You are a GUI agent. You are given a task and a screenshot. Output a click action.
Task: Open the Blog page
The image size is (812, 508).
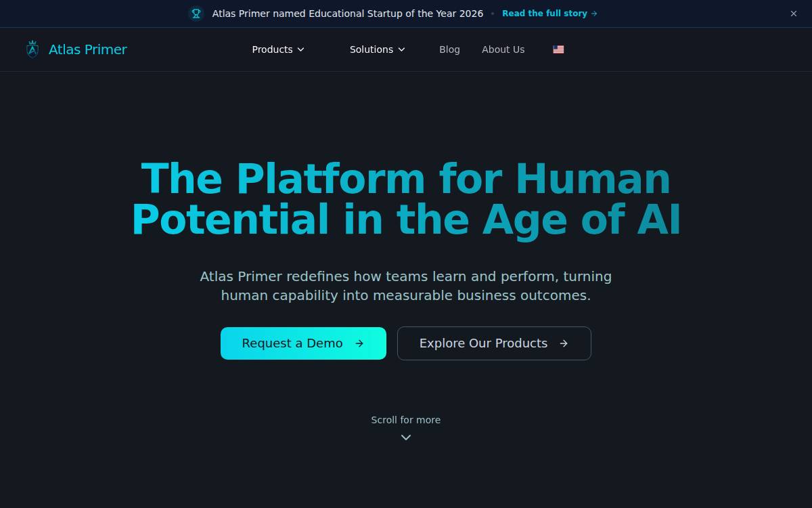[x=449, y=49]
